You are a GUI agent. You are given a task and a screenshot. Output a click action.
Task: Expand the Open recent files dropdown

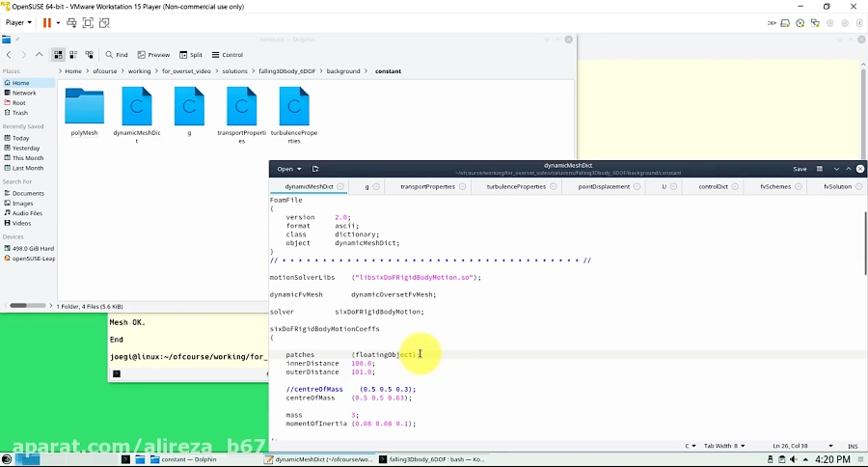[x=298, y=169]
